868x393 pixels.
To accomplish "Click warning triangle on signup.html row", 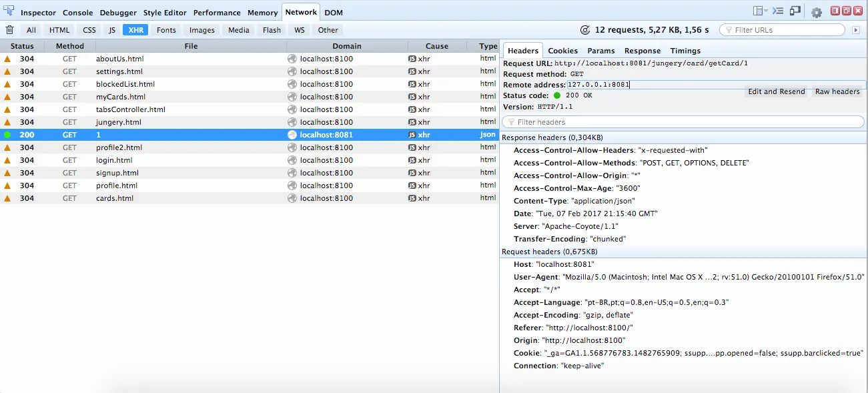I will (x=7, y=173).
